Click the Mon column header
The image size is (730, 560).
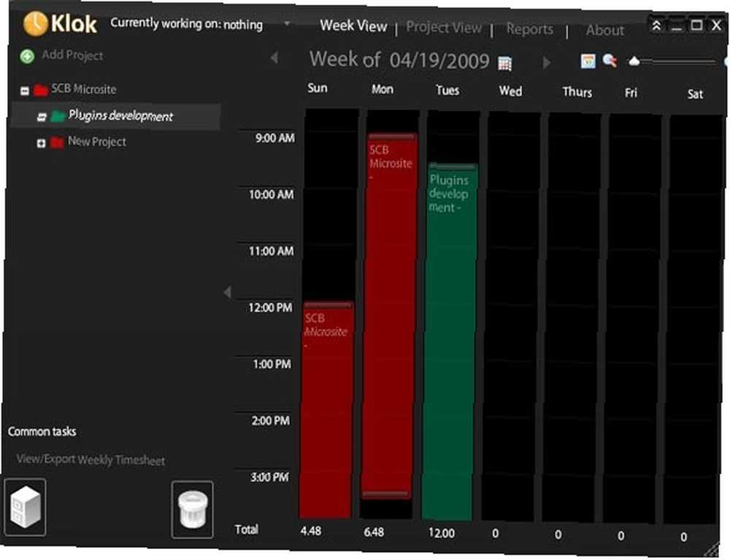click(383, 89)
